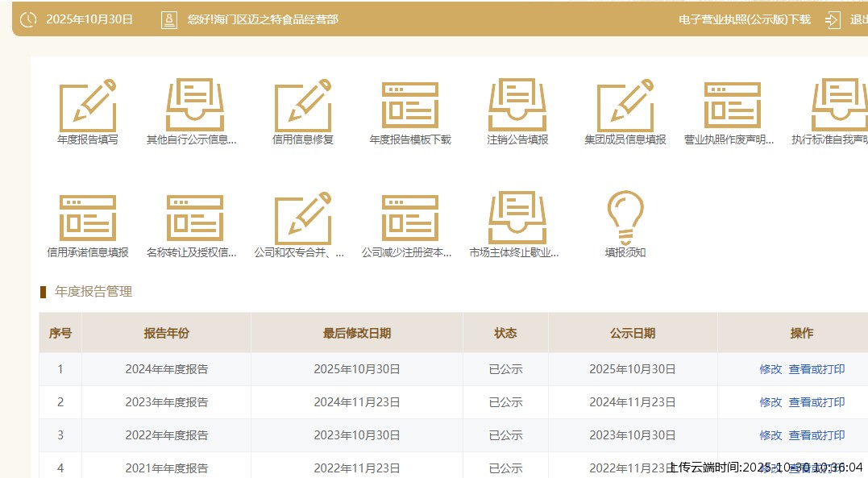Open 集团成员信息填报 icon
Viewport: 868px width, 478px height.
625,105
